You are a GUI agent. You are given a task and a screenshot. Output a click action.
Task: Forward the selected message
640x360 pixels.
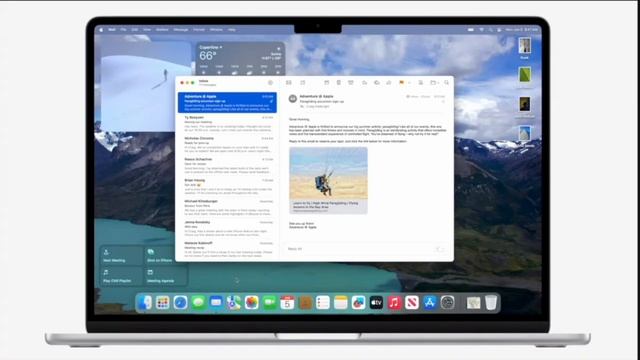coord(389,83)
